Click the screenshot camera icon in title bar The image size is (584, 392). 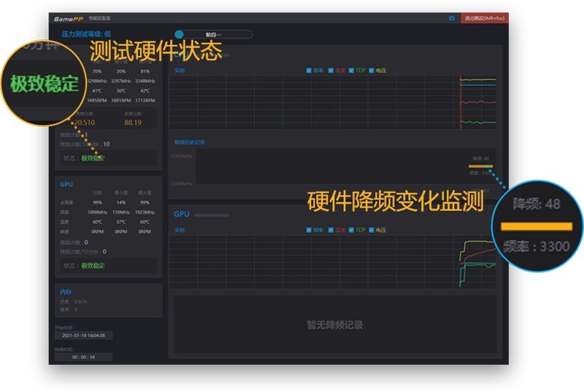coord(451,18)
